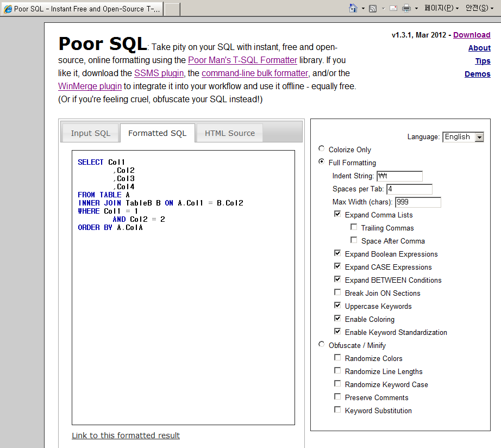Switch to the Formatted SQL tab

click(157, 133)
